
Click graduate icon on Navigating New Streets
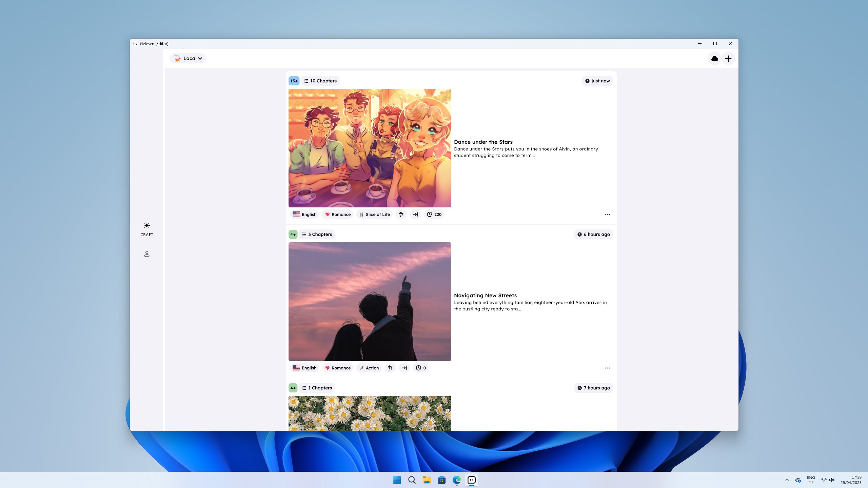pos(390,368)
